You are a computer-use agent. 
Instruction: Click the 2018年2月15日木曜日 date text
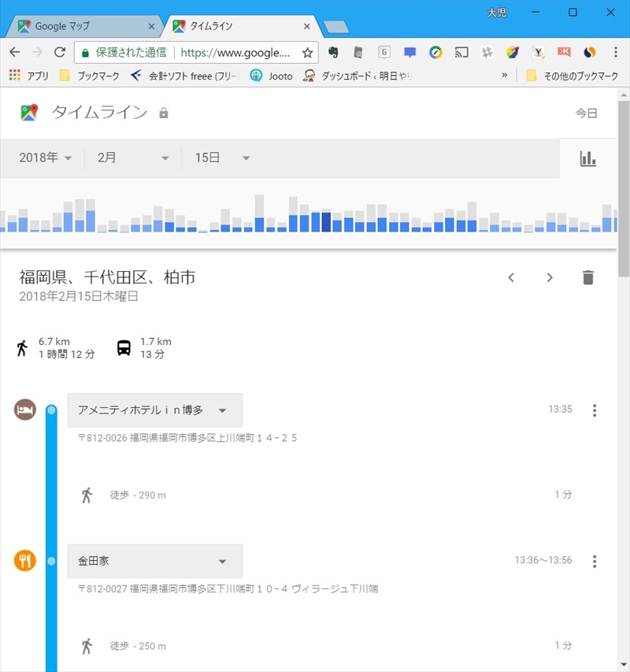79,296
